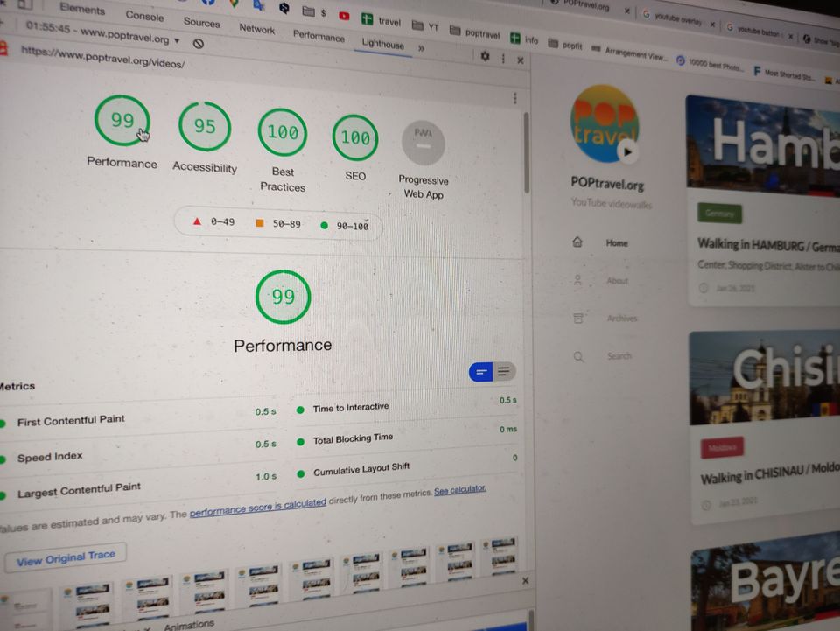Click the Accessibility score gauge showing 95
The width and height of the screenshot is (840, 631).
click(x=205, y=127)
